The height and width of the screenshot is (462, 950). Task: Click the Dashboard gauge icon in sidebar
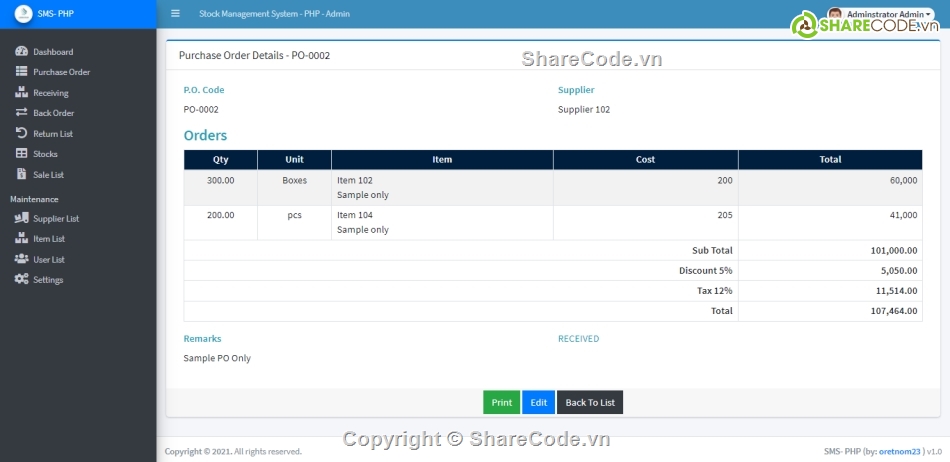(x=22, y=51)
